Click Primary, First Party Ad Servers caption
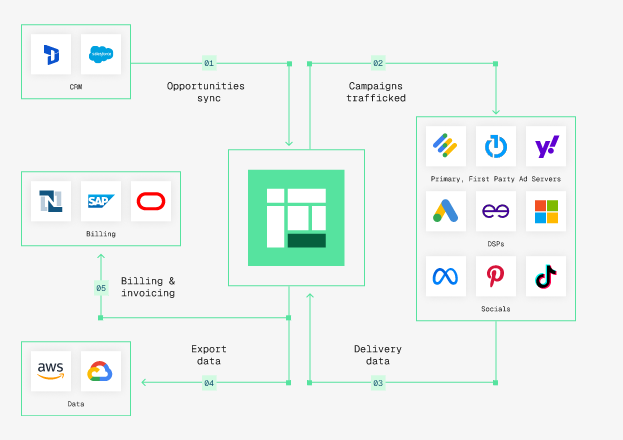 point(496,179)
